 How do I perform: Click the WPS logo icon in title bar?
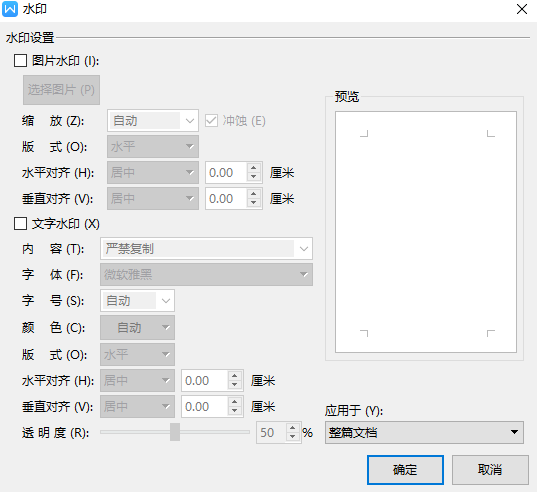[10, 9]
